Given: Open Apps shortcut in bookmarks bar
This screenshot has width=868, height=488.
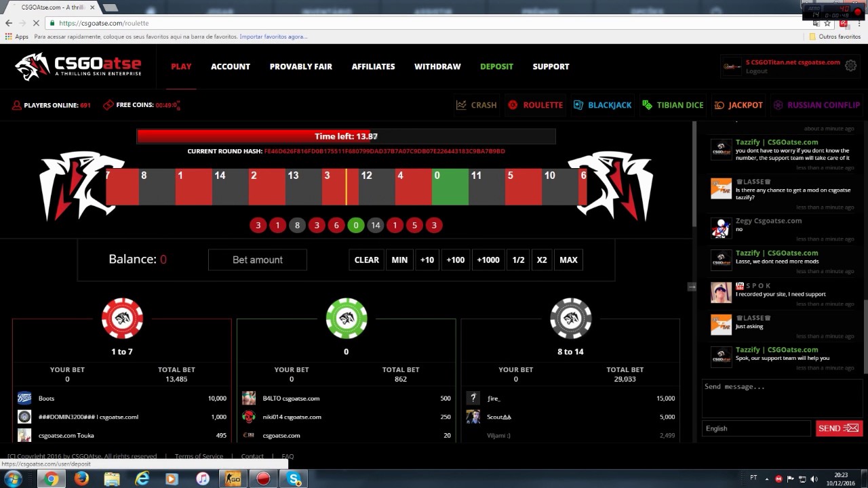Looking at the screenshot, I should point(17,37).
